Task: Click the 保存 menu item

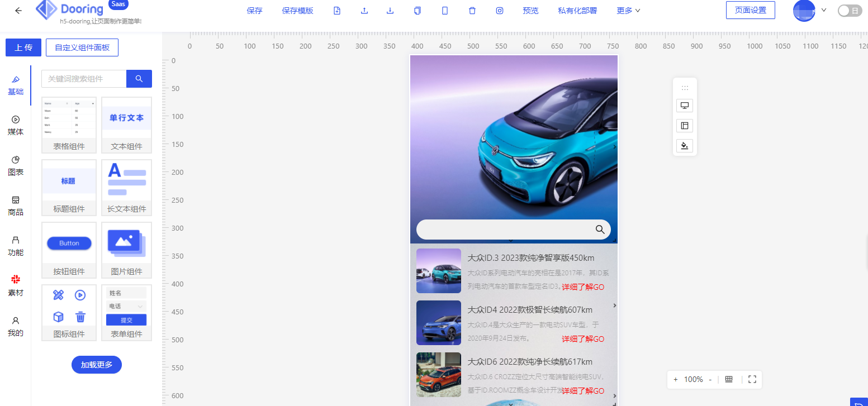Action: pos(254,11)
